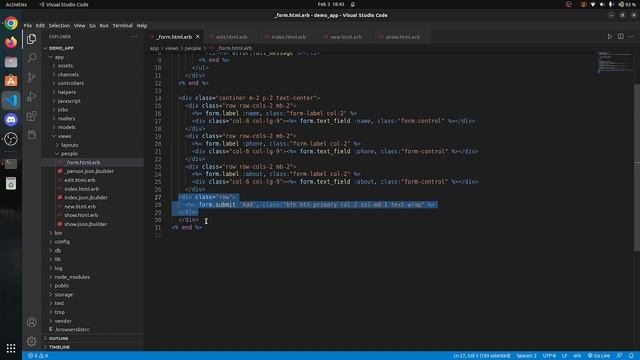Open OBS Studio from the dock
Image resolution: width=640 pixels, height=360 pixels.
(11, 139)
